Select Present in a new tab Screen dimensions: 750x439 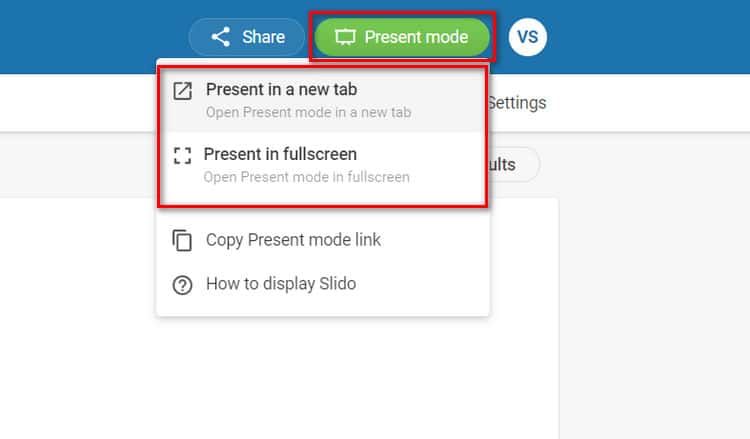[x=281, y=90]
